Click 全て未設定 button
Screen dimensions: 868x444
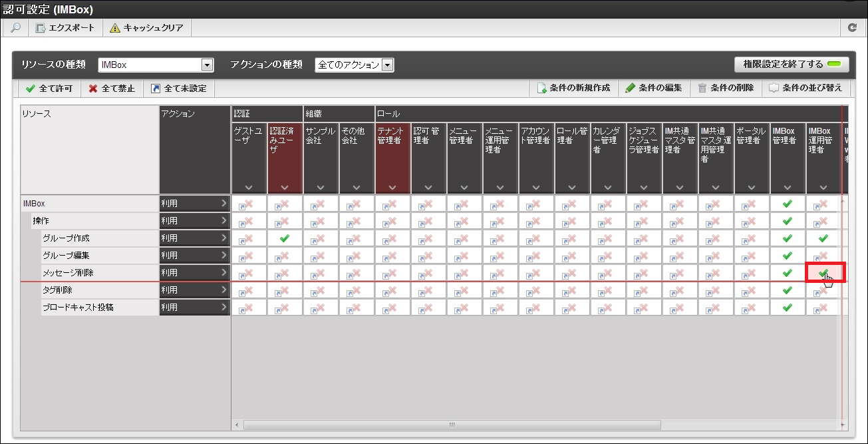point(178,89)
